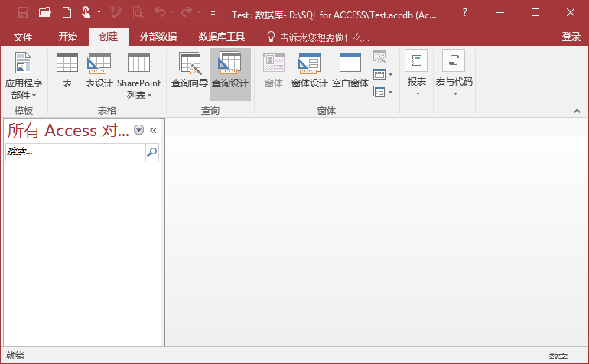Click 所有 Access 对象 pane title
589x364 pixels.
click(x=68, y=130)
